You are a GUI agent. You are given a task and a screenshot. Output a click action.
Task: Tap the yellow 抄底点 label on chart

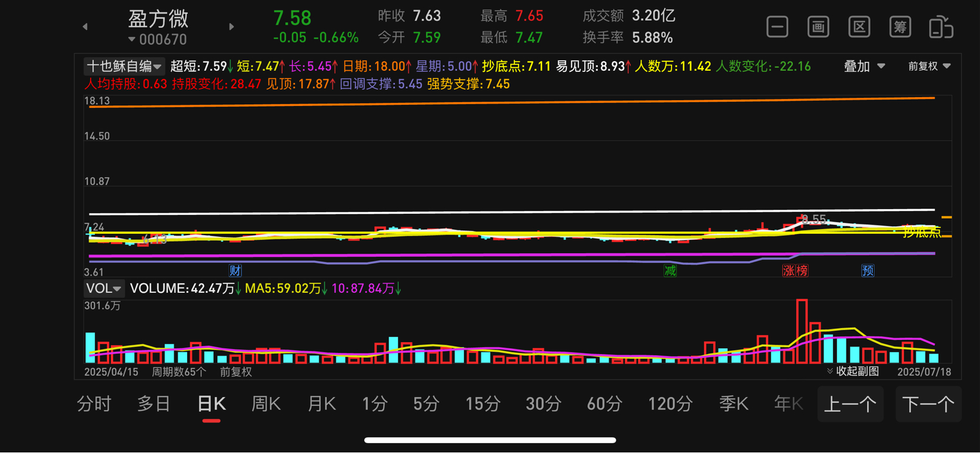[x=923, y=232]
